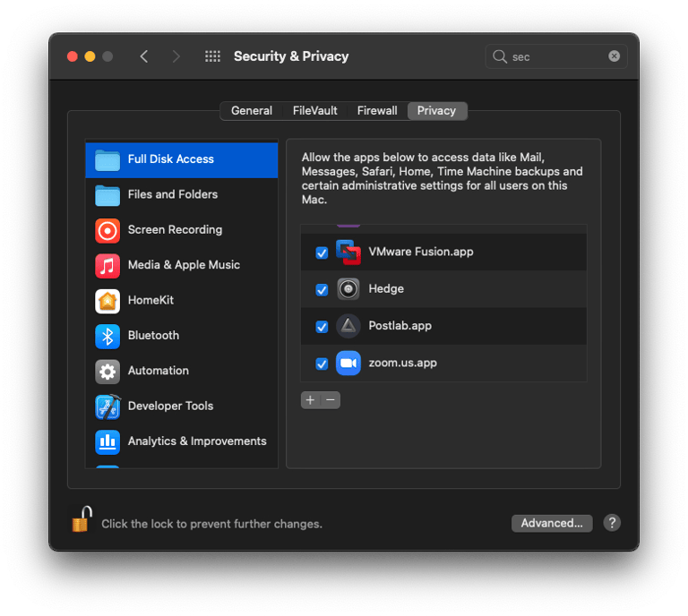Select Screen Recording in the sidebar
The width and height of the screenshot is (688, 616).
[175, 230]
